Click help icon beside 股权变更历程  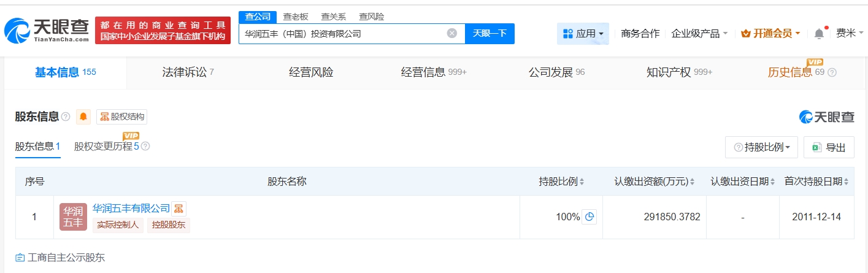[145, 147]
